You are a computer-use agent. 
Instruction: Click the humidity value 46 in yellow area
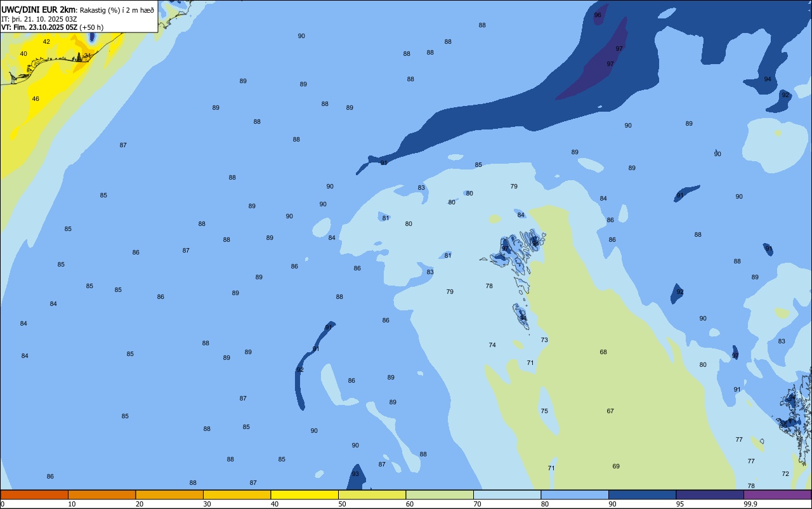click(36, 99)
